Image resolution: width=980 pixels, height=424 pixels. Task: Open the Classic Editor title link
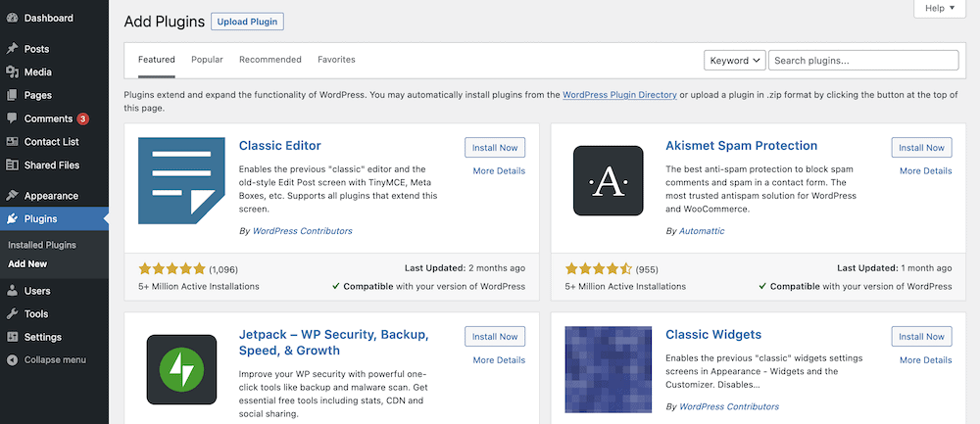click(280, 146)
